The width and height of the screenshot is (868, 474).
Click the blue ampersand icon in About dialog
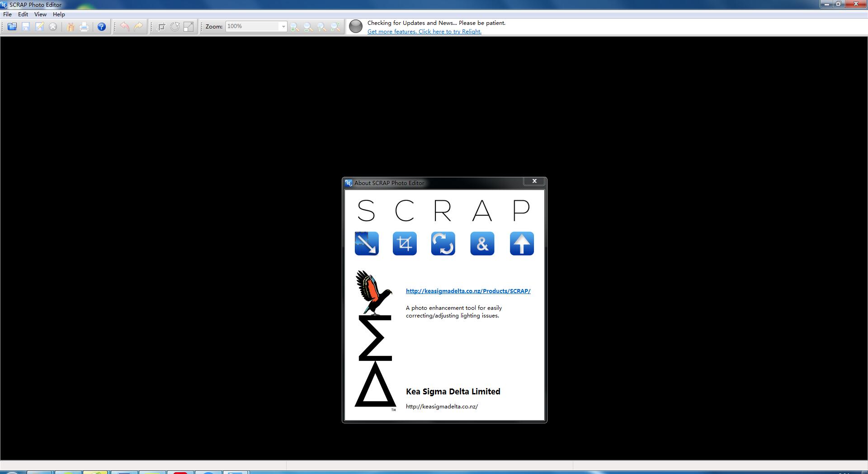[x=482, y=243]
